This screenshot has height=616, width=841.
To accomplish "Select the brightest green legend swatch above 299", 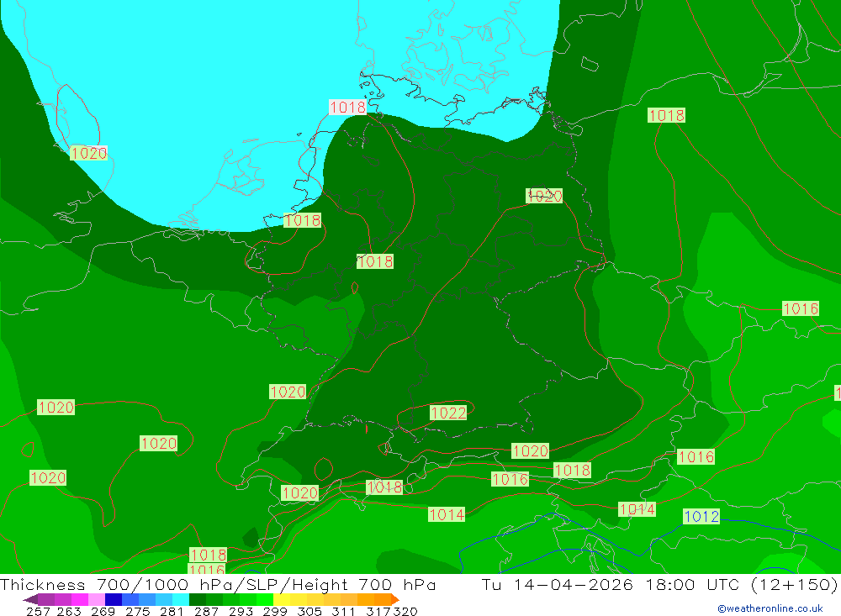I will click(x=265, y=599).
